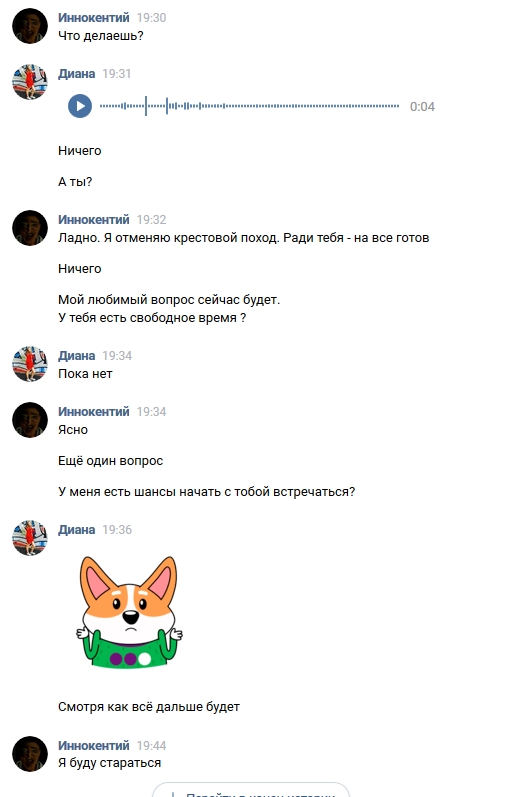Click the Диана name link at 19:31

click(x=76, y=73)
